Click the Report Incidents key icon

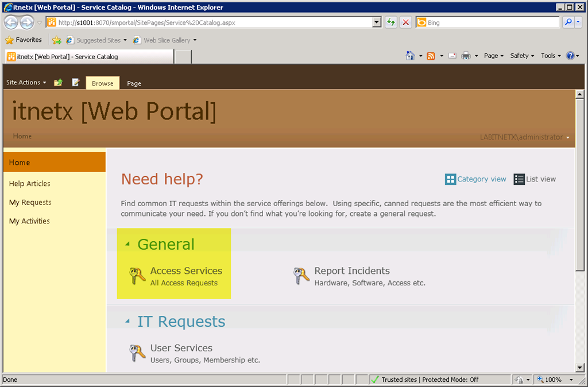tap(301, 276)
